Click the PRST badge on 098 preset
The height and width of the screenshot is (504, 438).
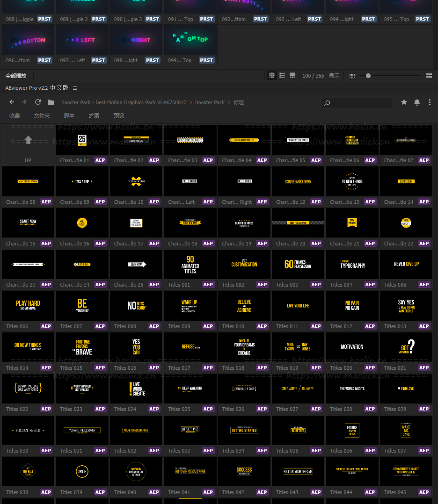tap(153, 60)
